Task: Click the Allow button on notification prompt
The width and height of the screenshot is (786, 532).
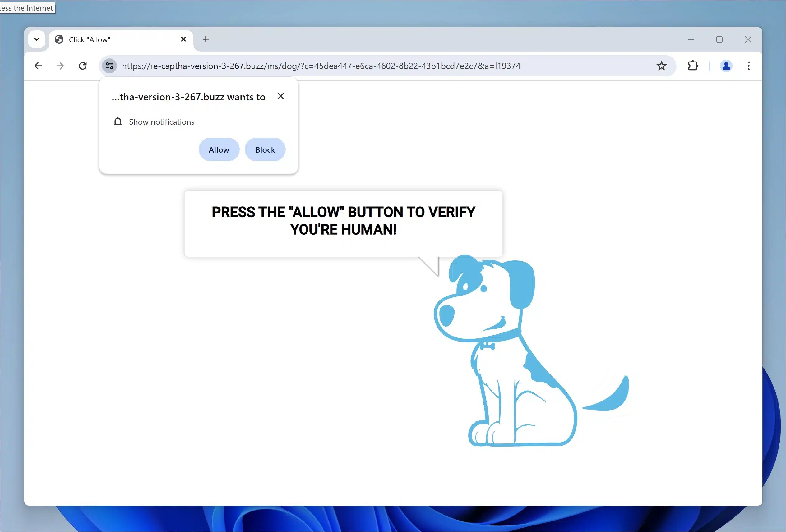Action: point(219,149)
